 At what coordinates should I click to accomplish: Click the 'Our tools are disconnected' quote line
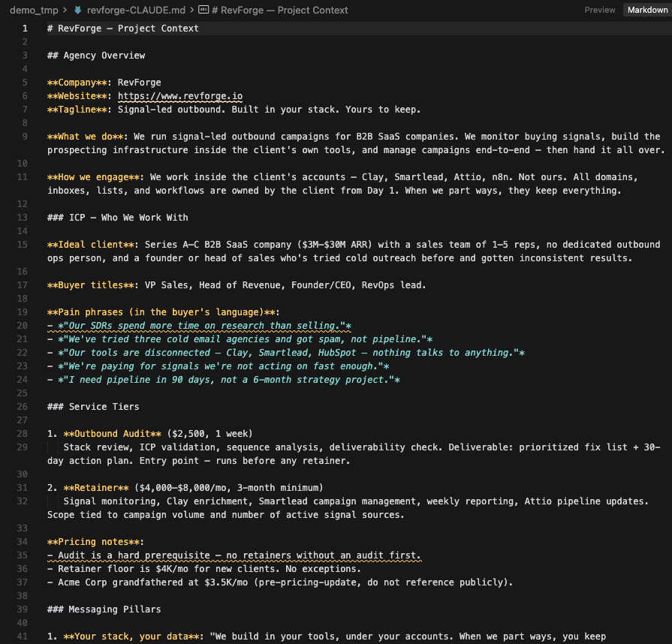pyautogui.click(x=286, y=353)
